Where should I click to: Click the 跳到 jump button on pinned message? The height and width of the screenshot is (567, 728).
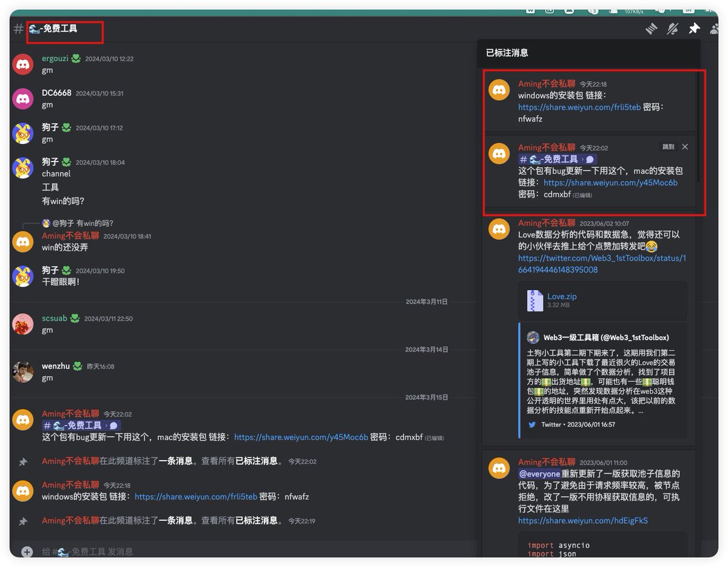[x=668, y=146]
